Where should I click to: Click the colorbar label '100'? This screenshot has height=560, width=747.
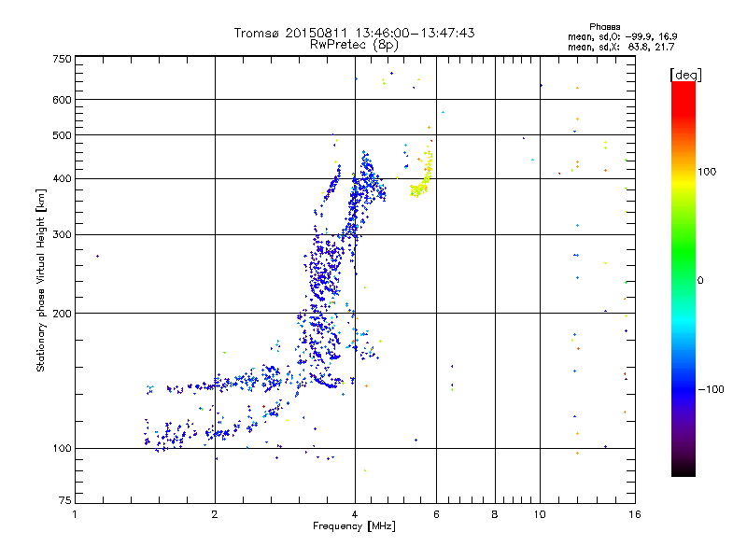707,172
